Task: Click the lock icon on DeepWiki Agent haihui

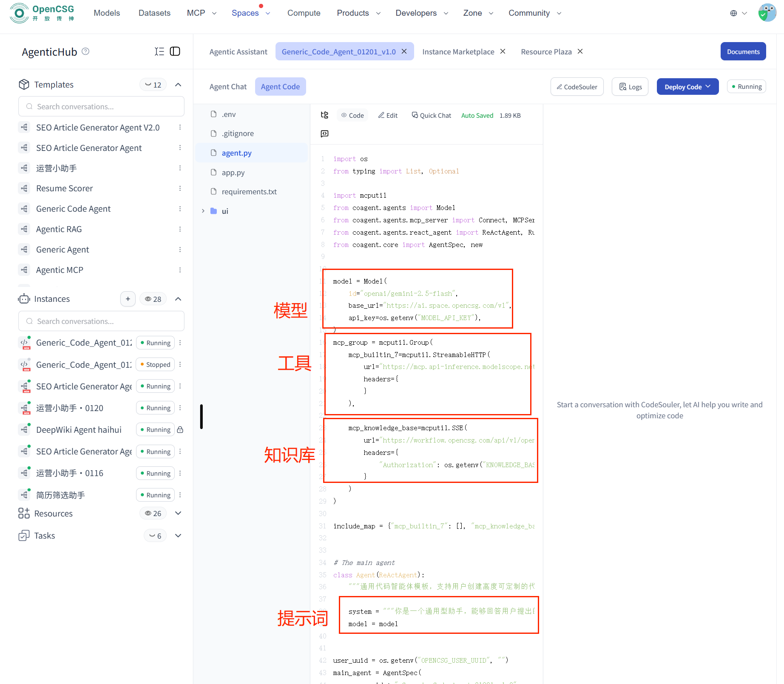Action: [x=180, y=430]
